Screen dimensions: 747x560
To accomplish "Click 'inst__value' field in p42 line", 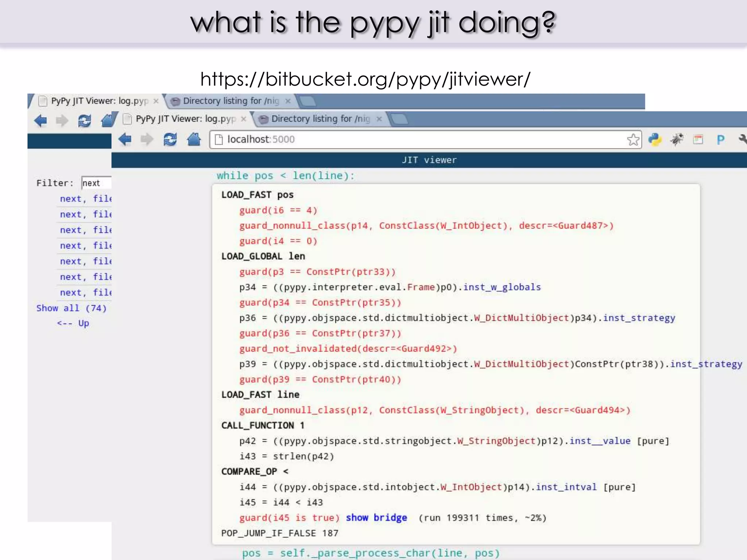I will [600, 441].
